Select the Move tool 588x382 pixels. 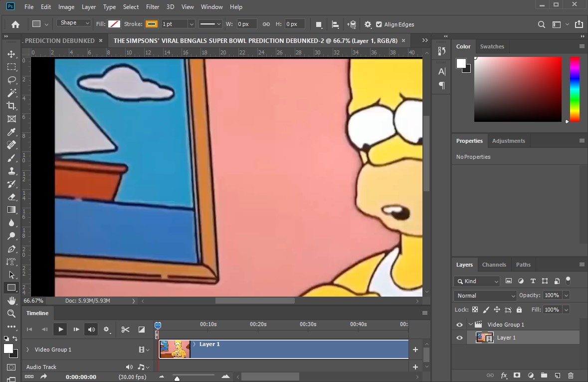click(x=11, y=54)
